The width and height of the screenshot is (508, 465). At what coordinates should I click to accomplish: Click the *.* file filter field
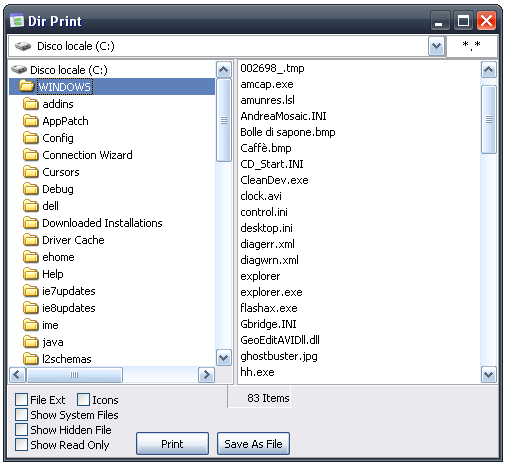471,46
